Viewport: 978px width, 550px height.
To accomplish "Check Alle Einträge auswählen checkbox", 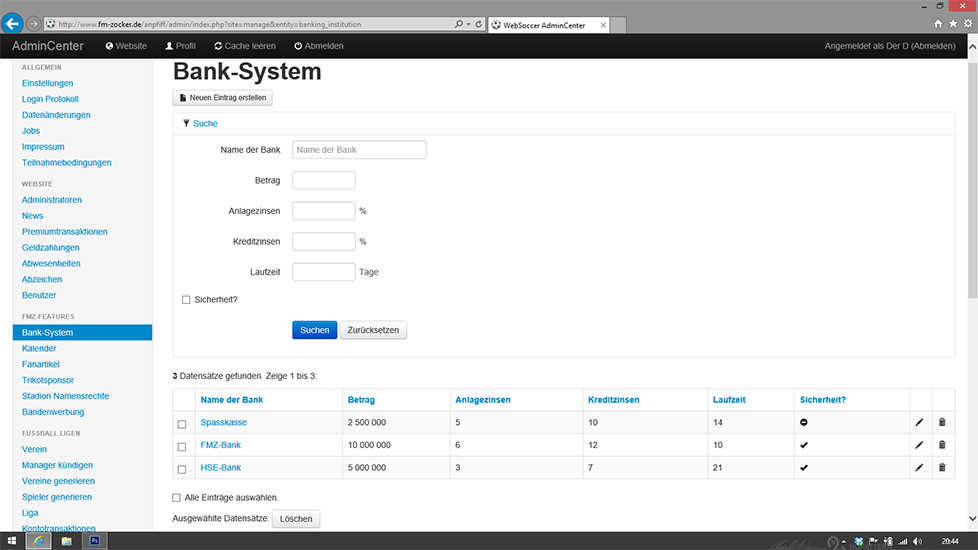I will pyautogui.click(x=177, y=497).
